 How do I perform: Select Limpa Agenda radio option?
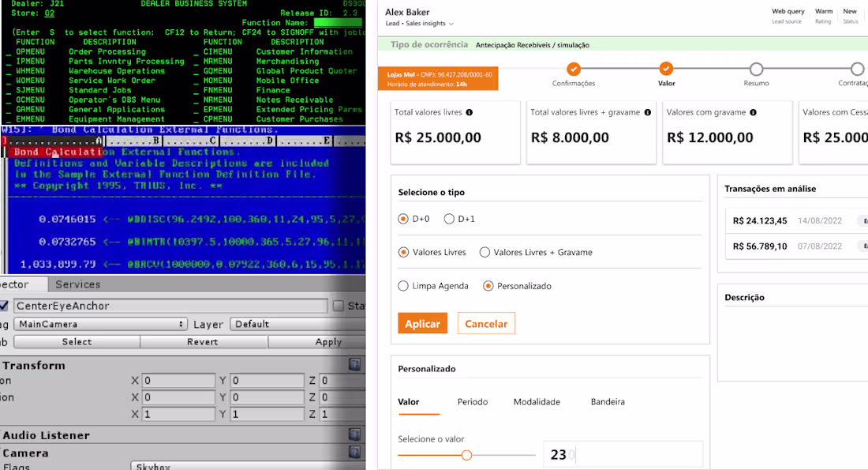tap(403, 286)
